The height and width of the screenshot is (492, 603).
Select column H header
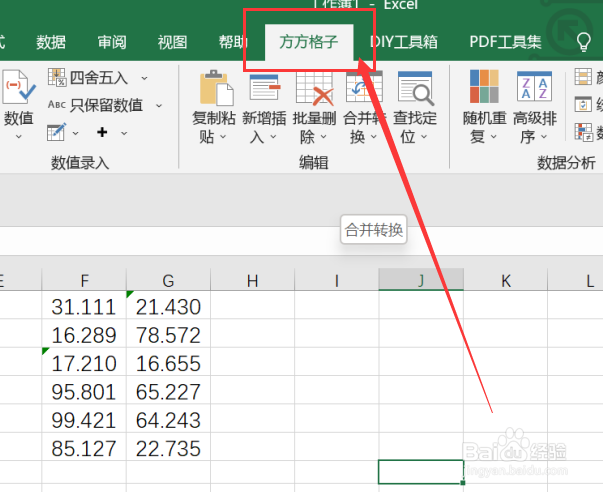[x=253, y=280]
